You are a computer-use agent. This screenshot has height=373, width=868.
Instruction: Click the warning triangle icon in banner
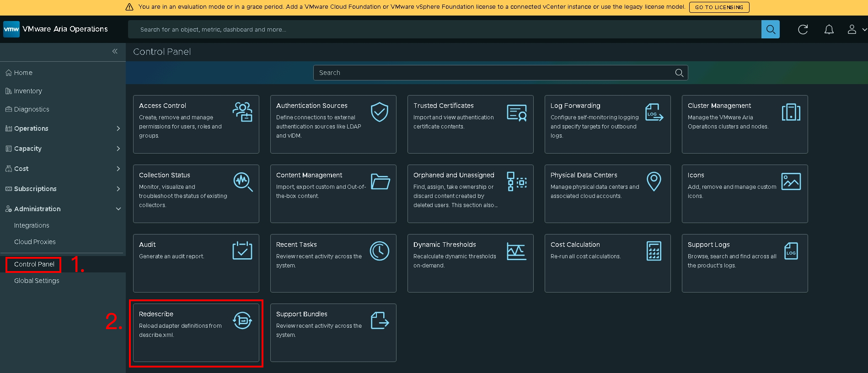click(129, 7)
